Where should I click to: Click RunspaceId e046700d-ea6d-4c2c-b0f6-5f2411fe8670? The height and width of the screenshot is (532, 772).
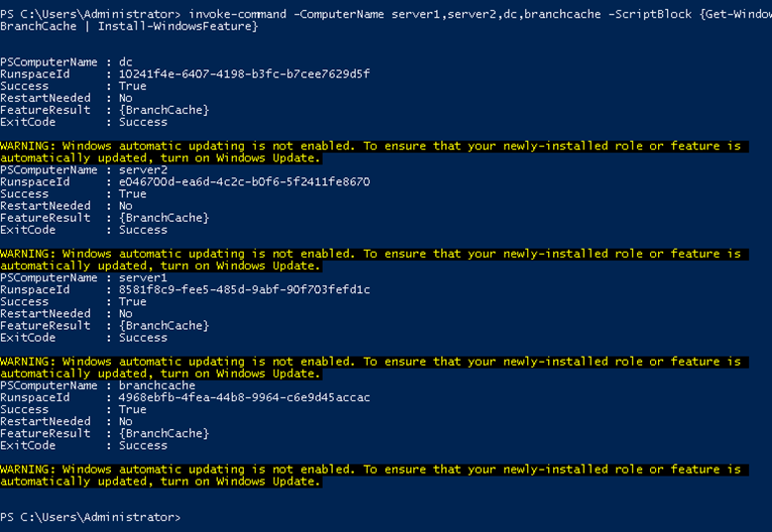[244, 181]
